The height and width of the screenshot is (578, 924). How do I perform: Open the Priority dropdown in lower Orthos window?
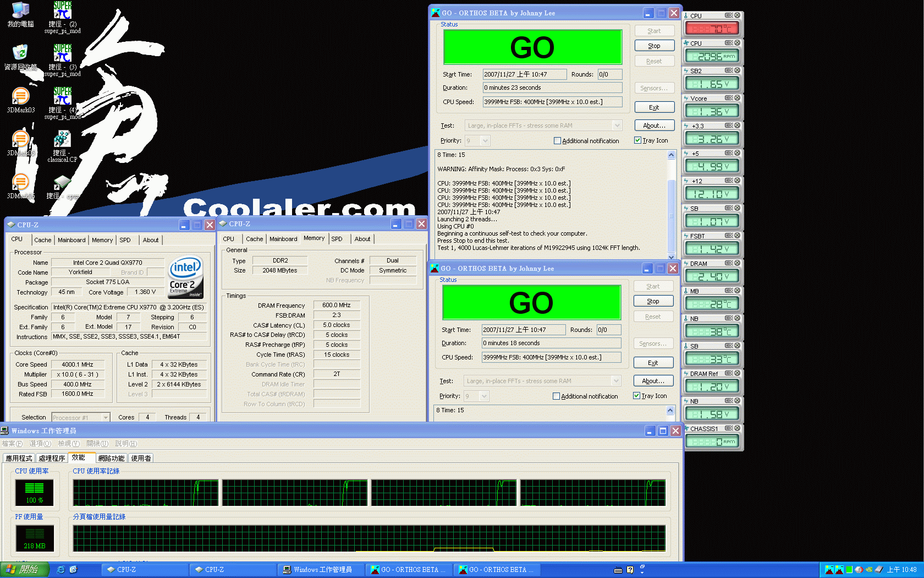(484, 396)
